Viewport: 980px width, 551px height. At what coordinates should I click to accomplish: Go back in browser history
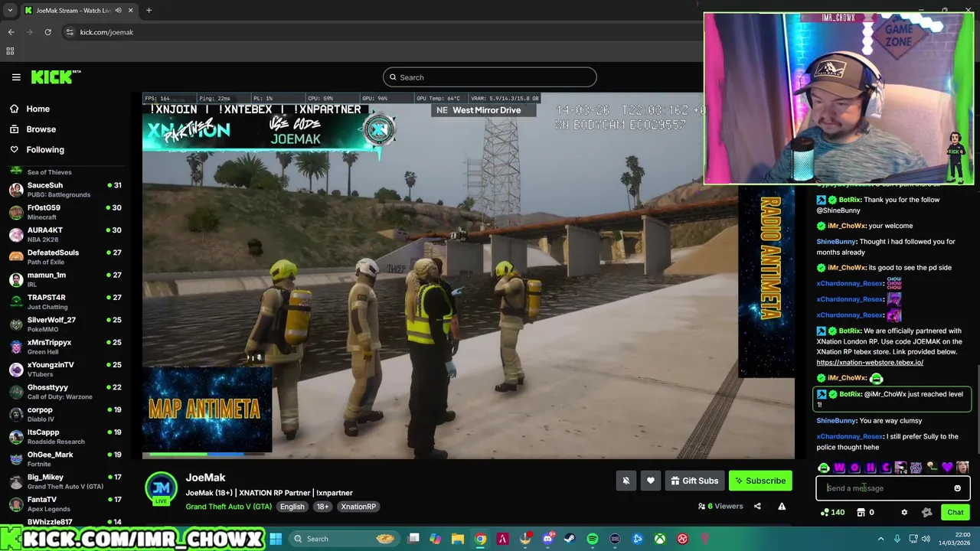point(11,32)
